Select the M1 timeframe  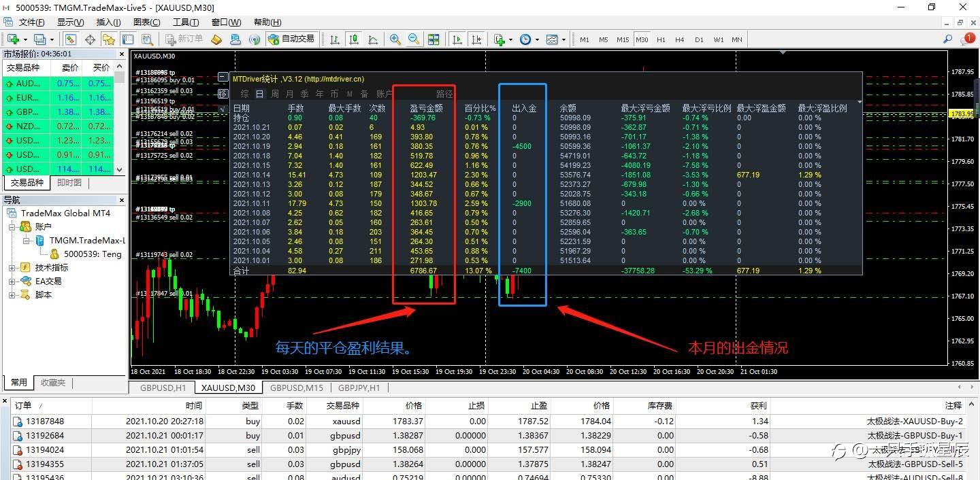pyautogui.click(x=585, y=39)
